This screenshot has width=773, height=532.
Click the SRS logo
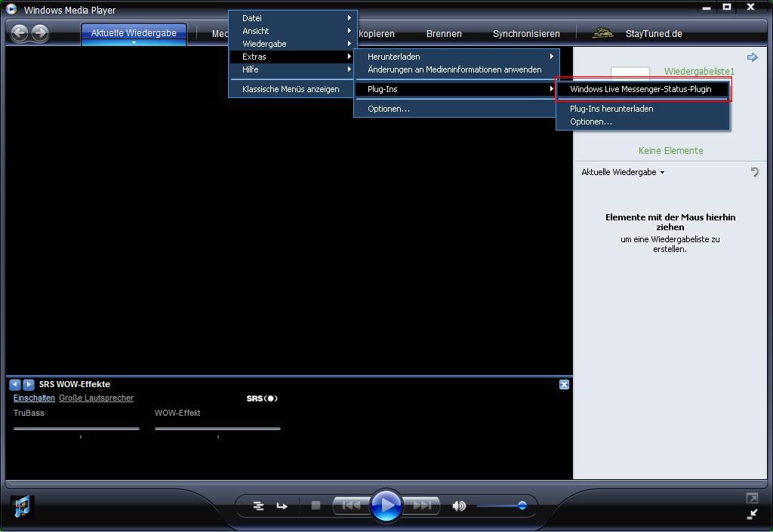tap(262, 398)
